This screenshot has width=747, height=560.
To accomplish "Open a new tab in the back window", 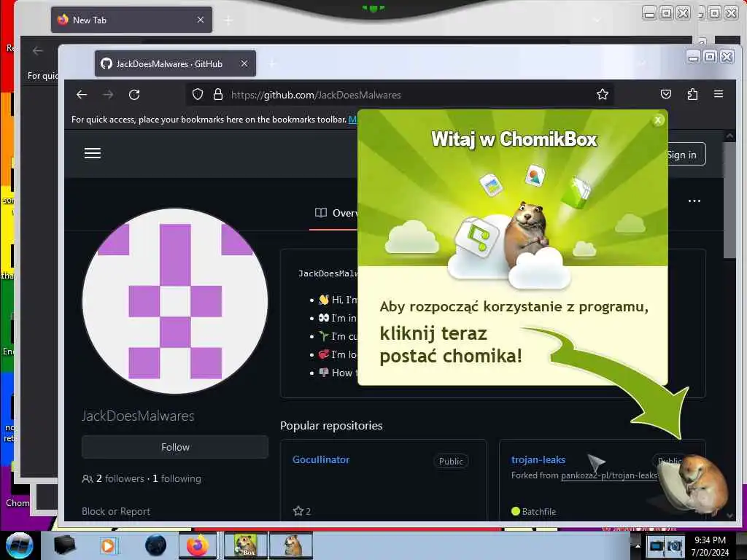I will [x=228, y=20].
